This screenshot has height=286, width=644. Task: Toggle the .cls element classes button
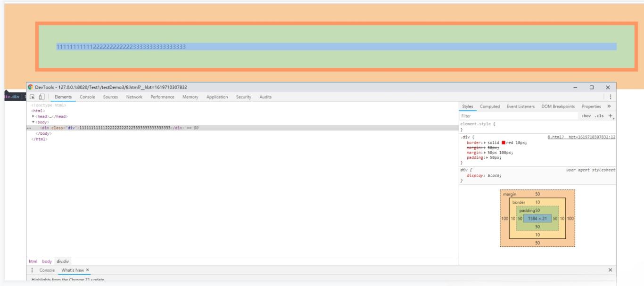pyautogui.click(x=599, y=116)
